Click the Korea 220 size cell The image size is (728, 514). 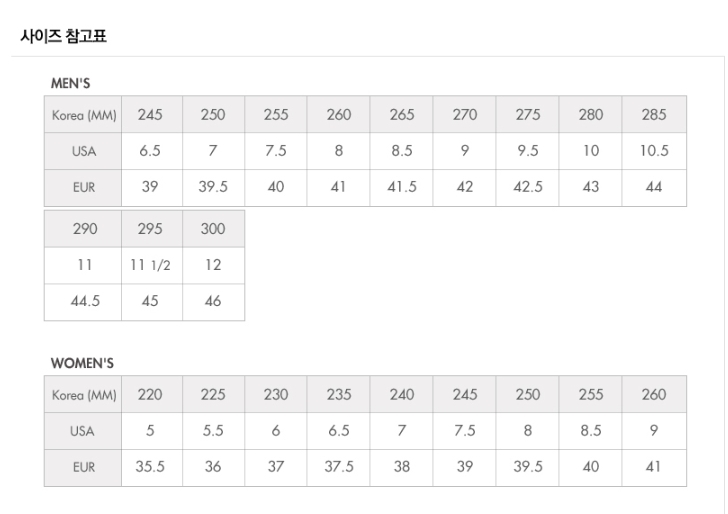150,395
